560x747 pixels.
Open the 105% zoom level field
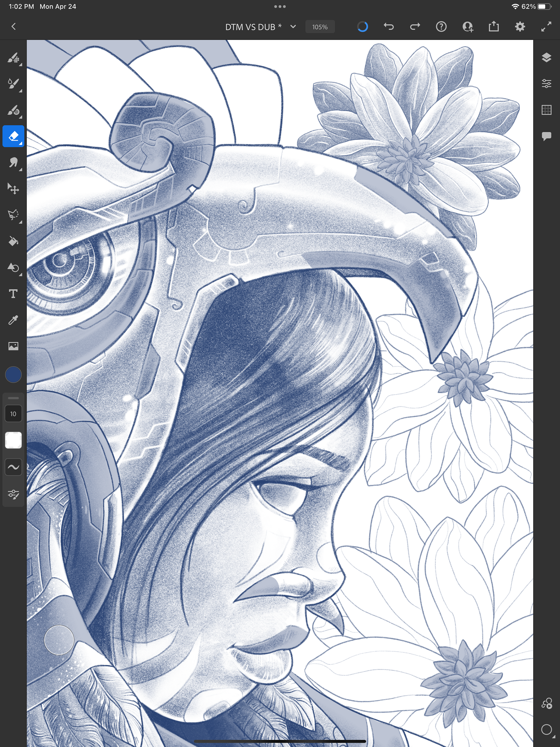[319, 27]
